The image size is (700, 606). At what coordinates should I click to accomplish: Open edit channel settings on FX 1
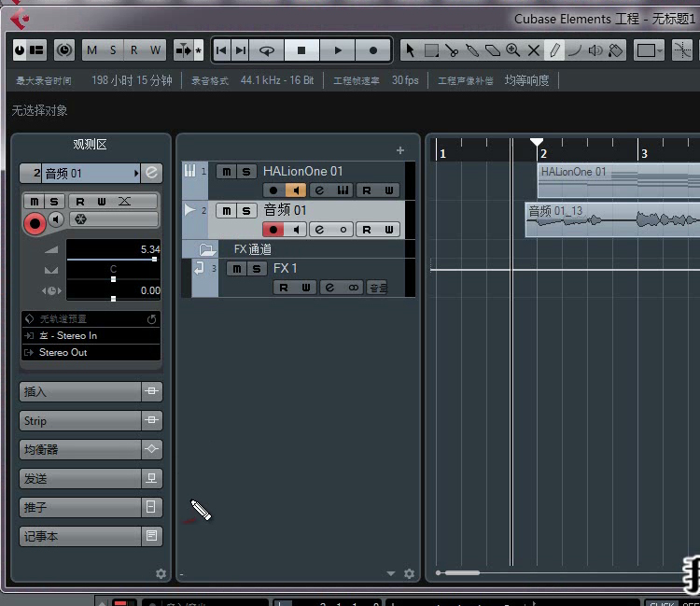(x=329, y=288)
